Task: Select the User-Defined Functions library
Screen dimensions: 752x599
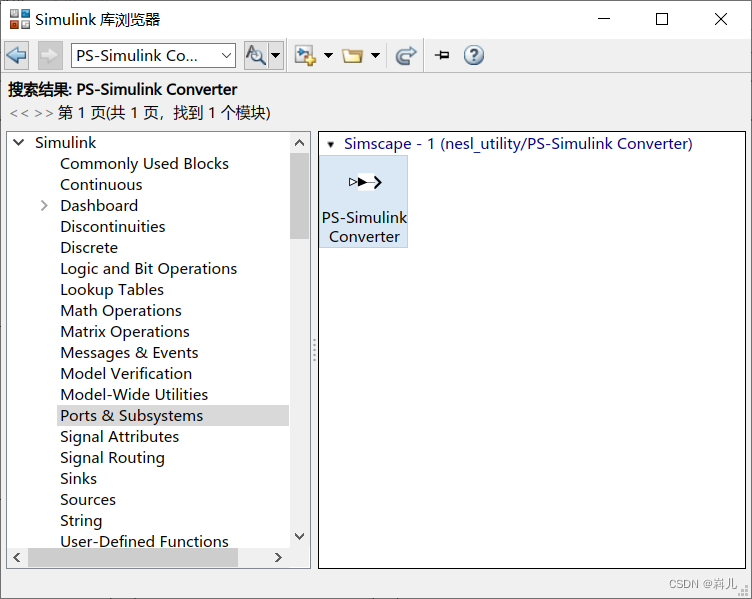Action: 144,541
